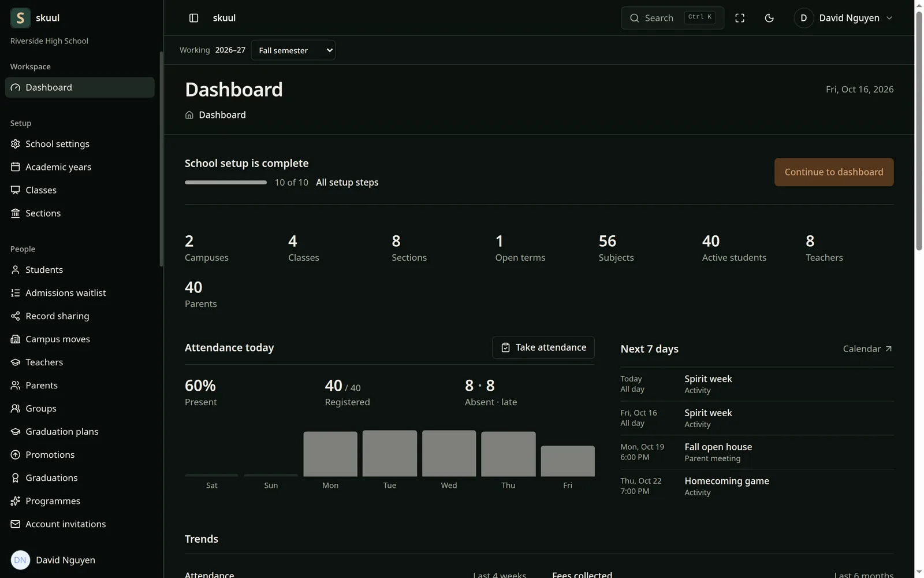Open Homecoming game event
This screenshot has height=578, width=924.
coord(757,486)
